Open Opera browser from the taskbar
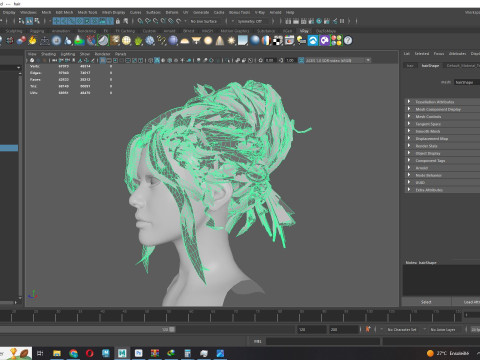Image resolution: width=480 pixels, height=360 pixels. click(x=89, y=353)
